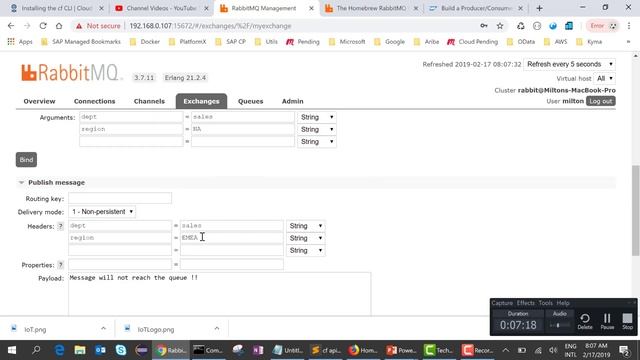This screenshot has width=640, height=360.
Task: Open Microsoft Edge from taskbar
Action: click(x=60, y=350)
